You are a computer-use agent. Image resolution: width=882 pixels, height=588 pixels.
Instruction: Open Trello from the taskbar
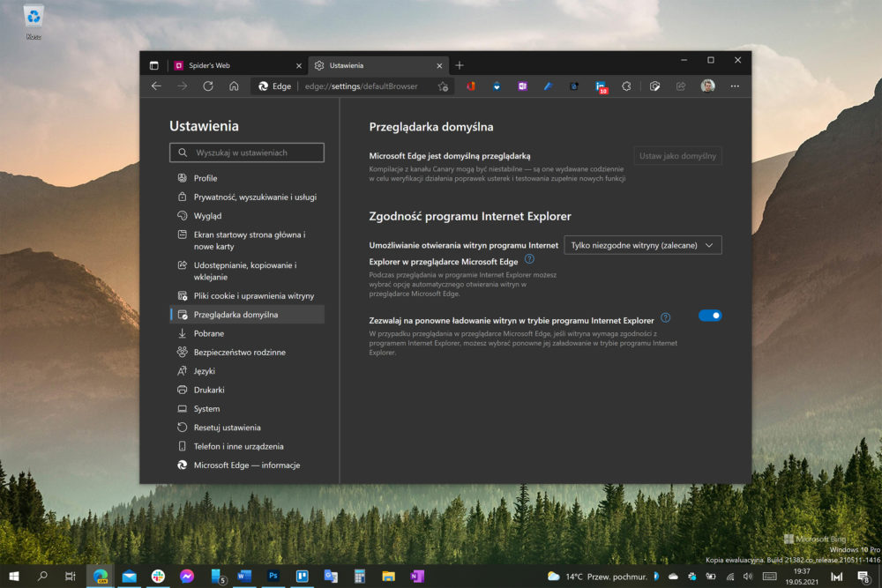pos(302,577)
